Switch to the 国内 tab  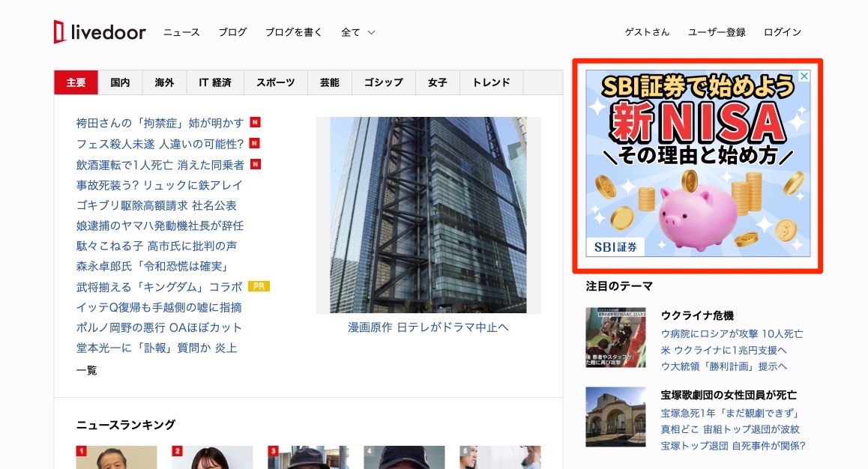[x=120, y=82]
